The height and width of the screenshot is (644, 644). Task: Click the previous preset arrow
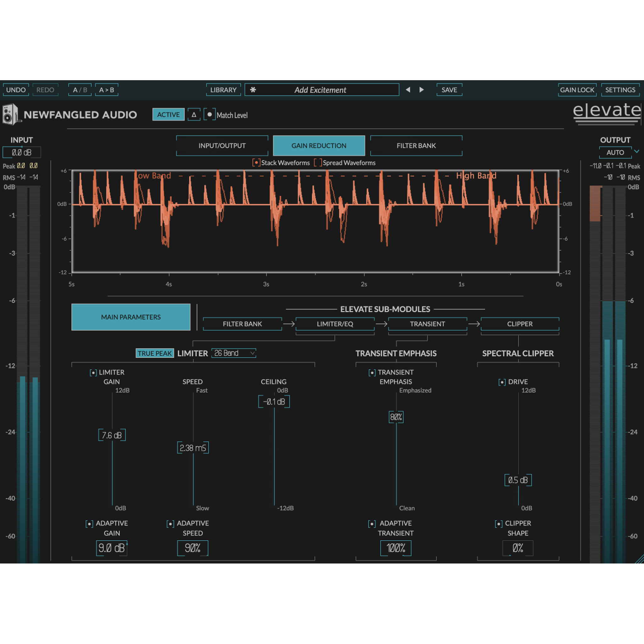pos(408,90)
